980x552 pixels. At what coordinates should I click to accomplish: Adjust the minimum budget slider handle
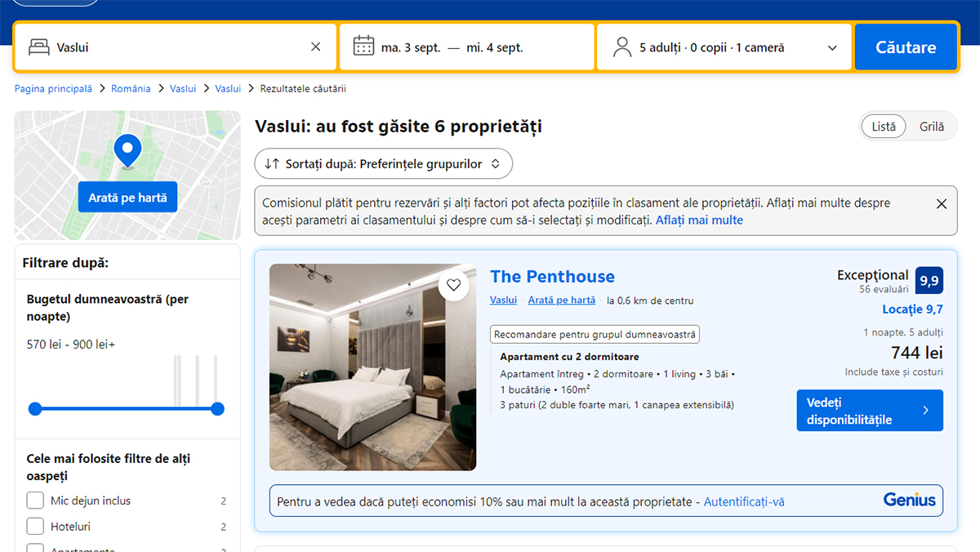(x=35, y=409)
